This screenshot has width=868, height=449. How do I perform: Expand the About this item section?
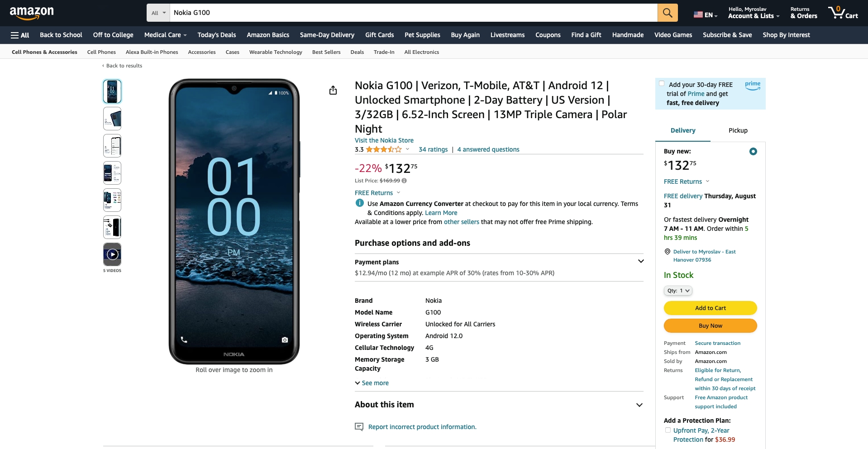coord(499,405)
